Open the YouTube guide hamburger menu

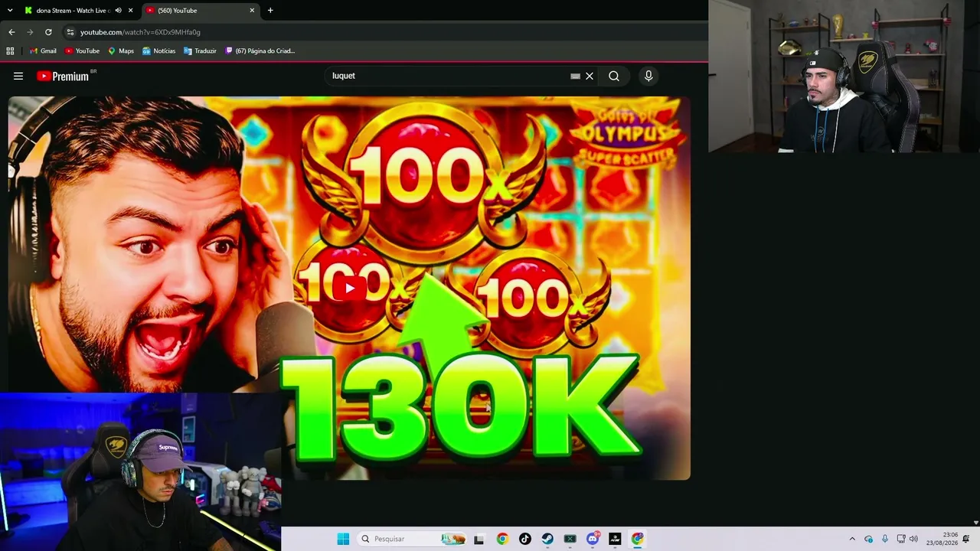point(18,76)
